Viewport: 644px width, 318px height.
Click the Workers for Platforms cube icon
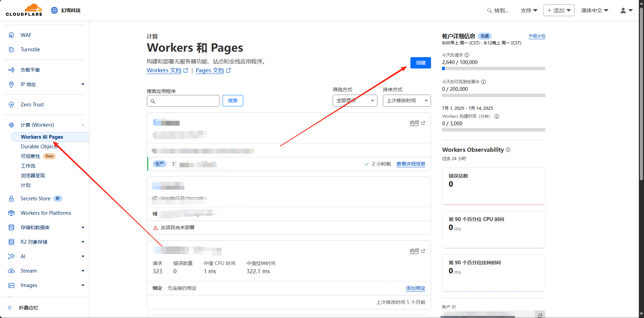click(11, 213)
